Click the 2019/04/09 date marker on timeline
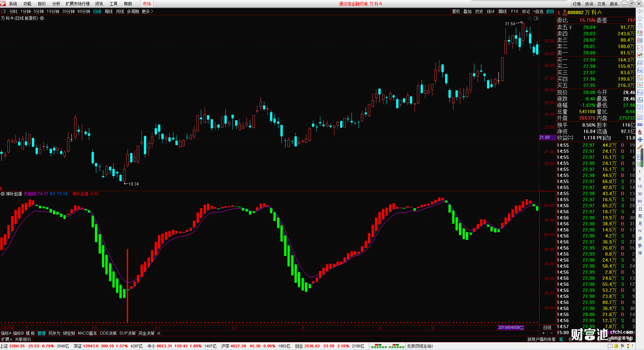644x350 pixels. [511, 327]
